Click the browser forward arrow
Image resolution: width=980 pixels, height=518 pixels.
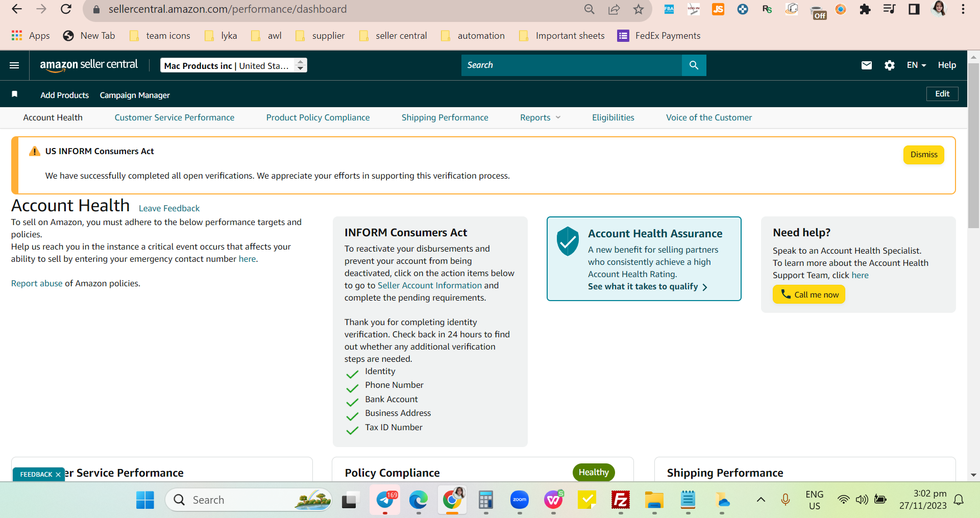pos(41,9)
